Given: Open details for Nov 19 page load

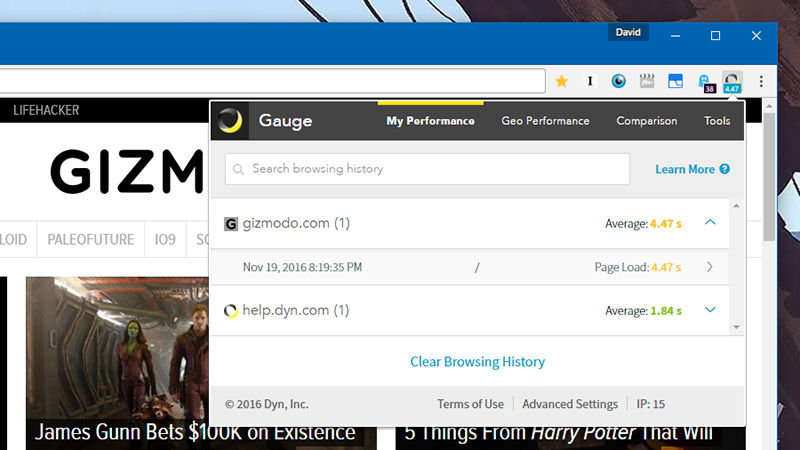Looking at the screenshot, I should click(709, 267).
